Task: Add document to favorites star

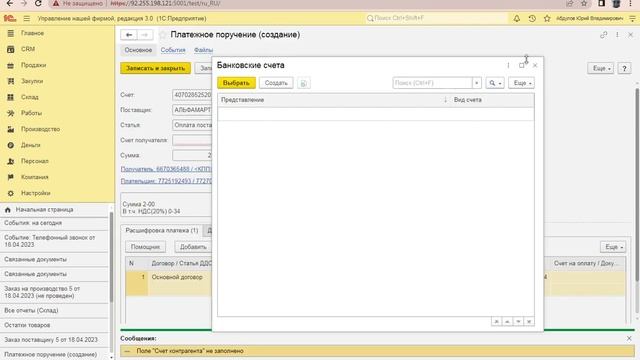Action: pyautogui.click(x=163, y=35)
